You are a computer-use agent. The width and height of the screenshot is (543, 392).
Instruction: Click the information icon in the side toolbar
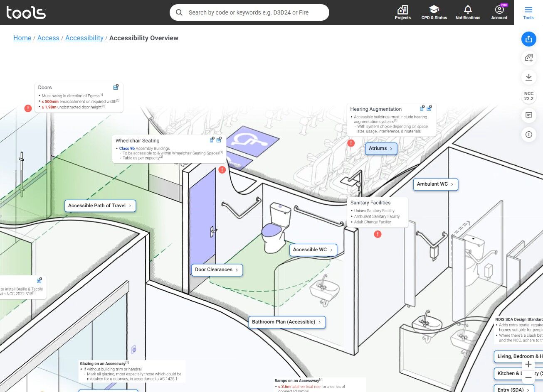tap(529, 135)
